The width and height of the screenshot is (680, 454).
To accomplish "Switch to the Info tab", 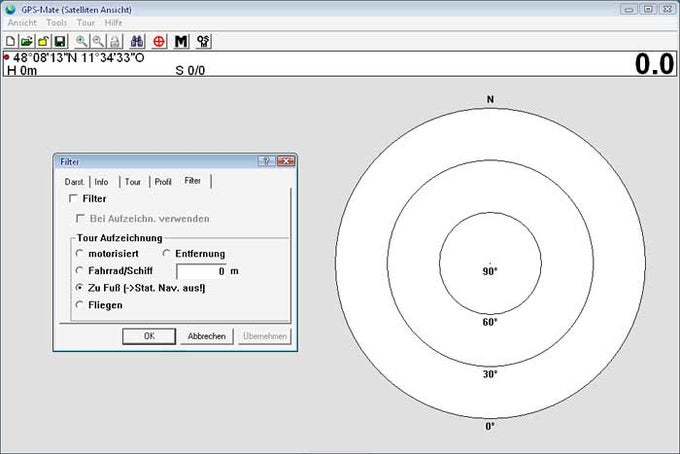I will (x=101, y=182).
